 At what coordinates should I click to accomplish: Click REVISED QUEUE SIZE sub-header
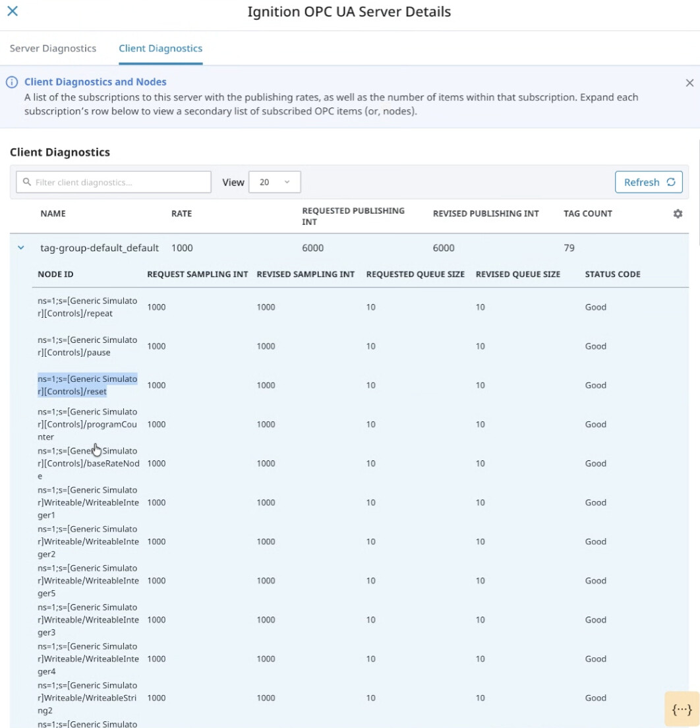[x=518, y=274]
